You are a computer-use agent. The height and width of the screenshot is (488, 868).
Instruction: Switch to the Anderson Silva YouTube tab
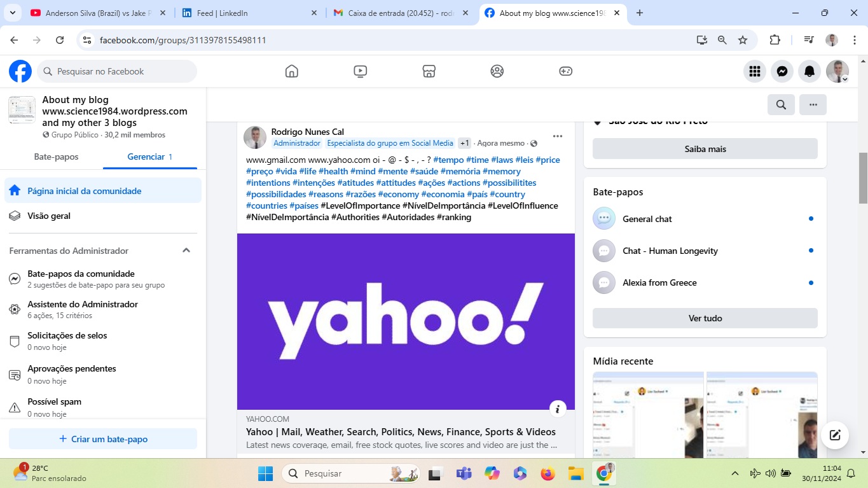(97, 13)
